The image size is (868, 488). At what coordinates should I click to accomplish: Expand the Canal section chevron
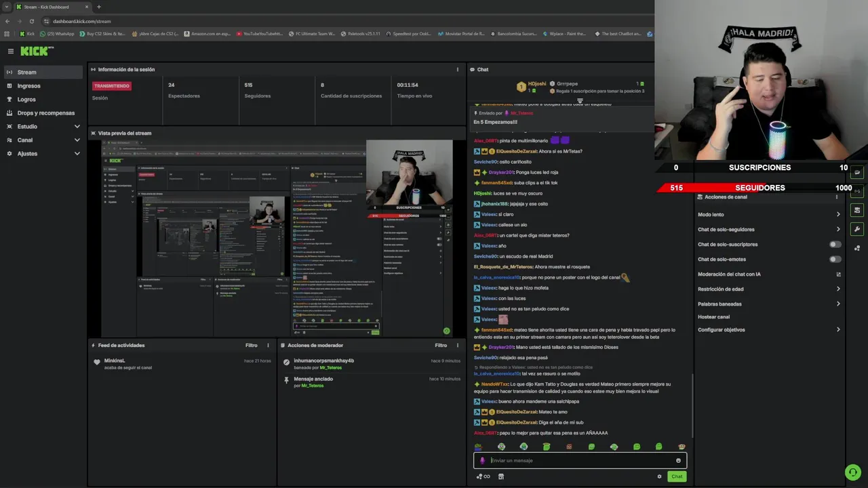click(77, 140)
